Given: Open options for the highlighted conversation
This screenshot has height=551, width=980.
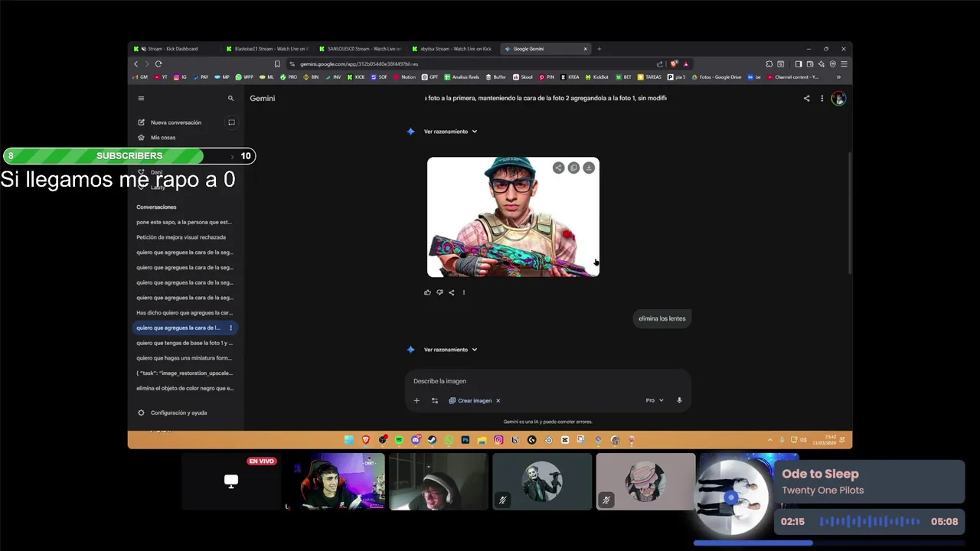Looking at the screenshot, I should [x=230, y=328].
